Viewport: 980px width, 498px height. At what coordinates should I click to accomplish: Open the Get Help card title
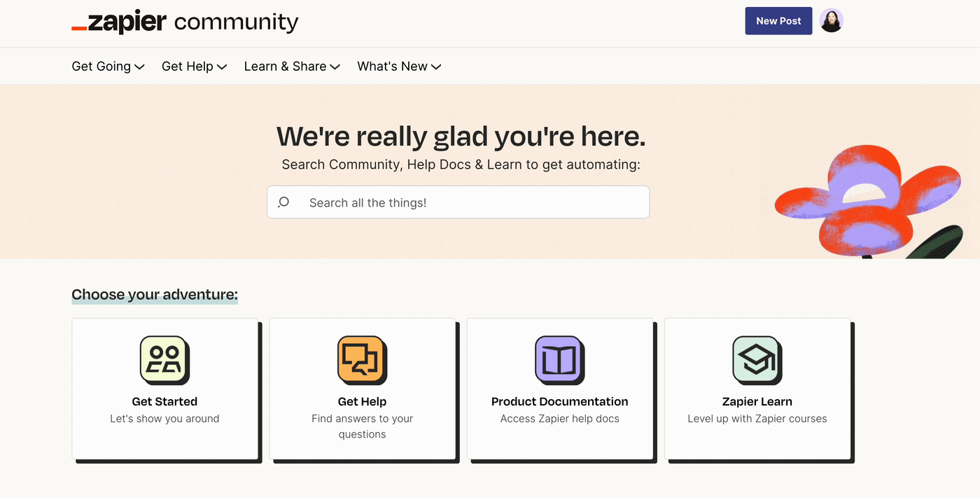pyautogui.click(x=362, y=401)
